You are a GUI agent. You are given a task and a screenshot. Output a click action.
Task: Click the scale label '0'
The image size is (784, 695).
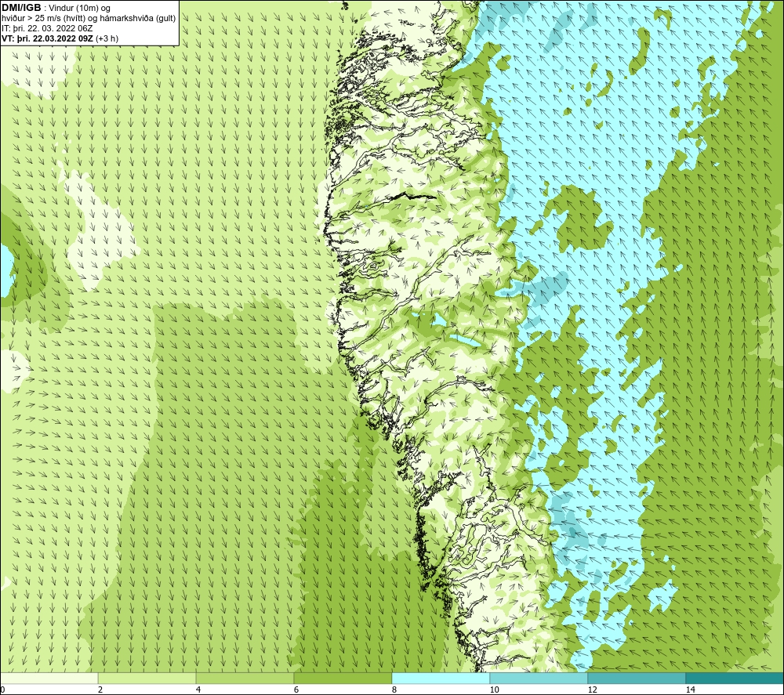pyautogui.click(x=3, y=690)
